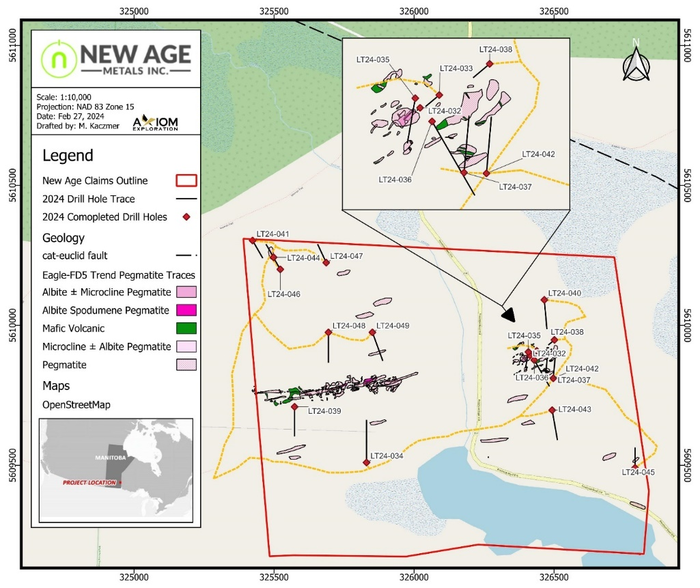Image resolution: width=700 pixels, height=588 pixels.
Task: Click the New Age Claims Outline red box
Action: [186, 180]
